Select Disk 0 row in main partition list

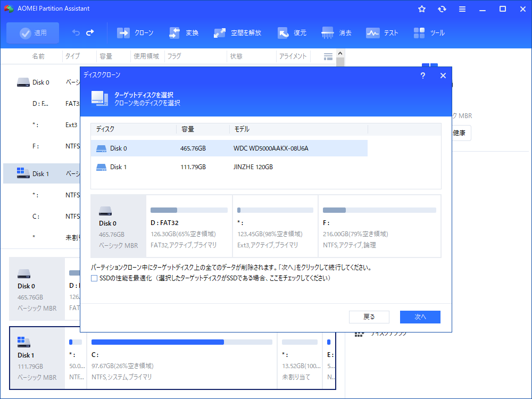(x=41, y=82)
